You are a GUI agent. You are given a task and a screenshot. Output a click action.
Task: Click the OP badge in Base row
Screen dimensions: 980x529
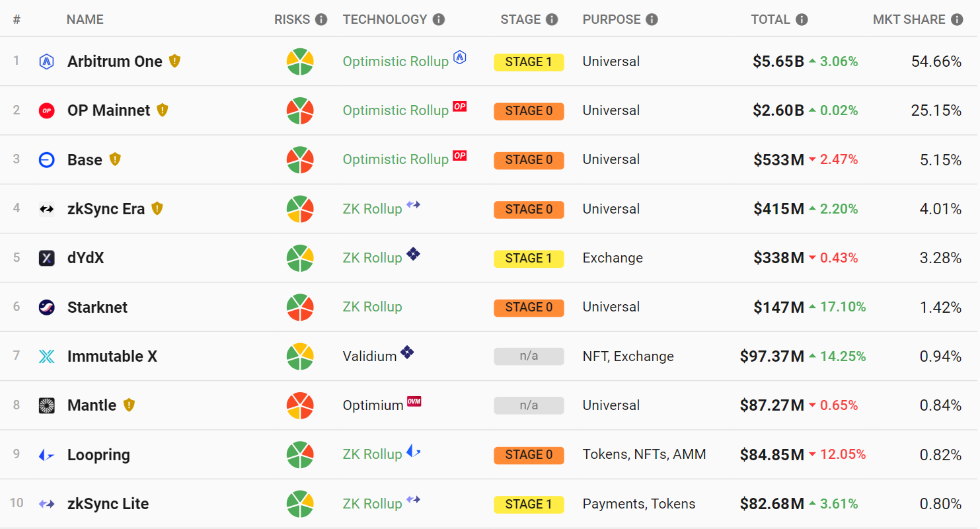coord(460,156)
